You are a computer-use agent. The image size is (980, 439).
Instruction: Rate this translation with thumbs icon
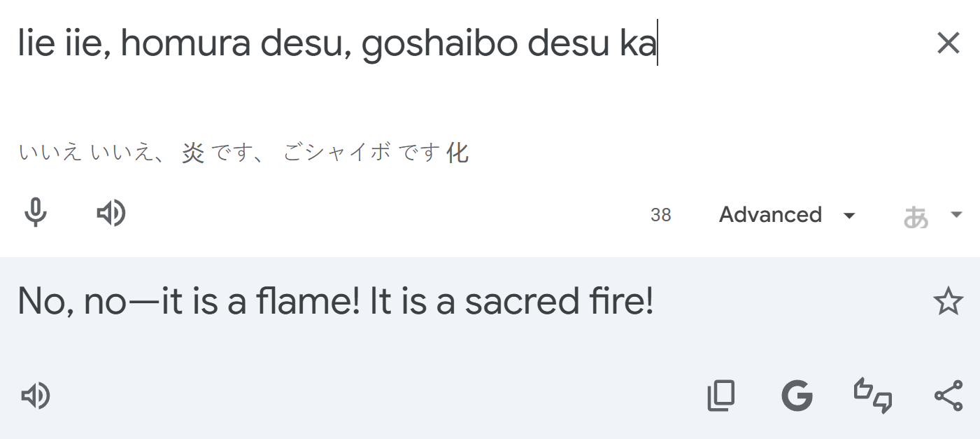(872, 396)
